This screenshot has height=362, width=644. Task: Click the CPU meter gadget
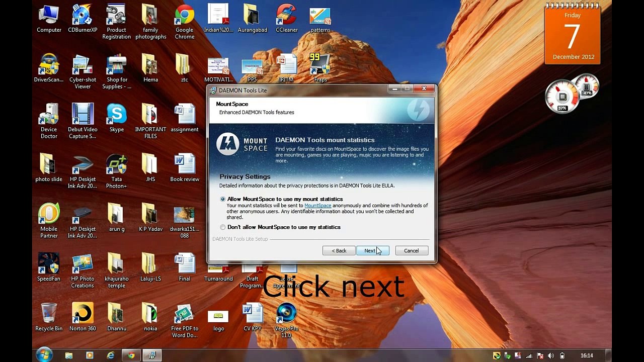pos(563,96)
